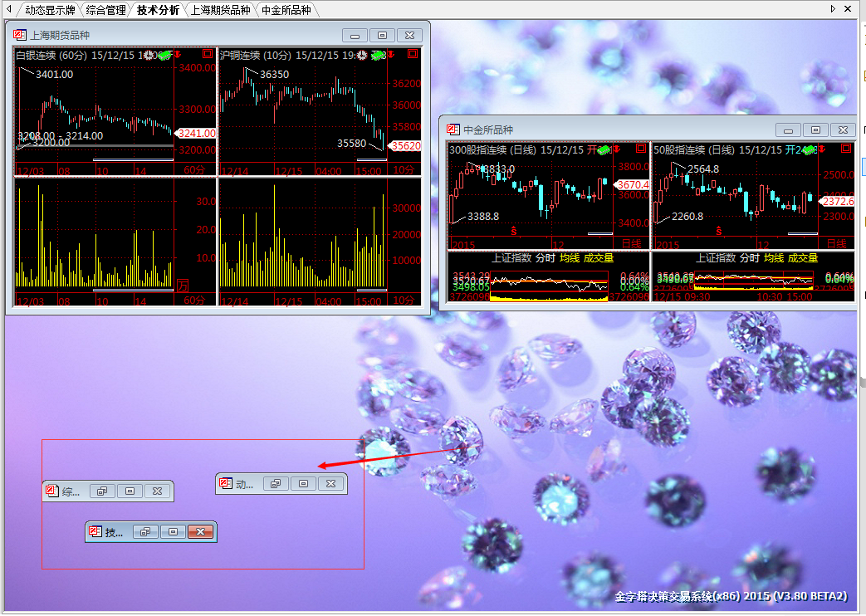Maximize the 50股指连续 chart pane

846,148
